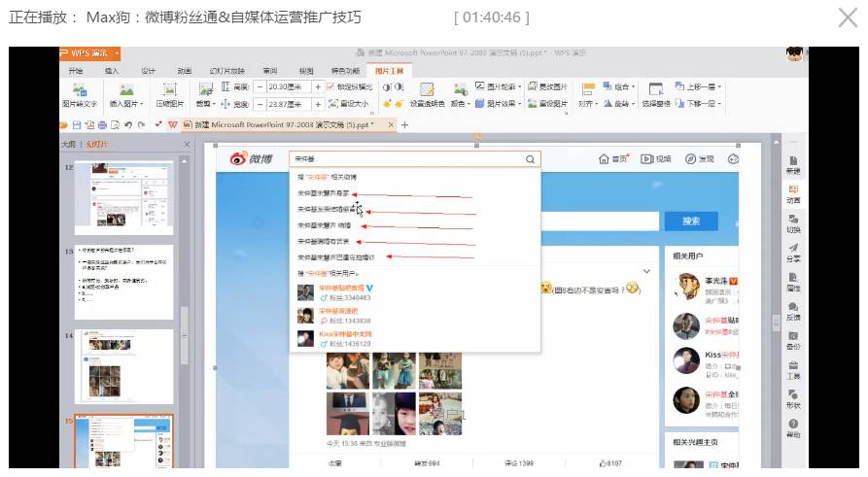The image size is (868, 477).
Task: Decrease the picture height with minus
Action: (x=260, y=86)
